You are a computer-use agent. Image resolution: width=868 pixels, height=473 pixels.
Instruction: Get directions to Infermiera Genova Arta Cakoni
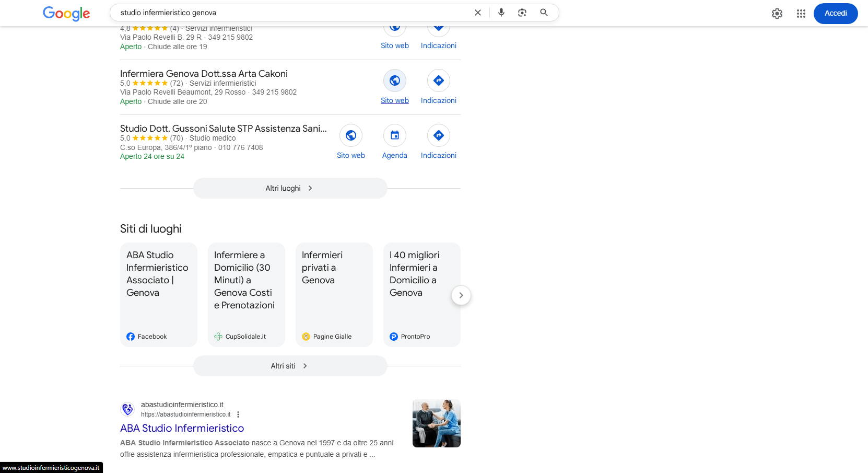coord(439,81)
